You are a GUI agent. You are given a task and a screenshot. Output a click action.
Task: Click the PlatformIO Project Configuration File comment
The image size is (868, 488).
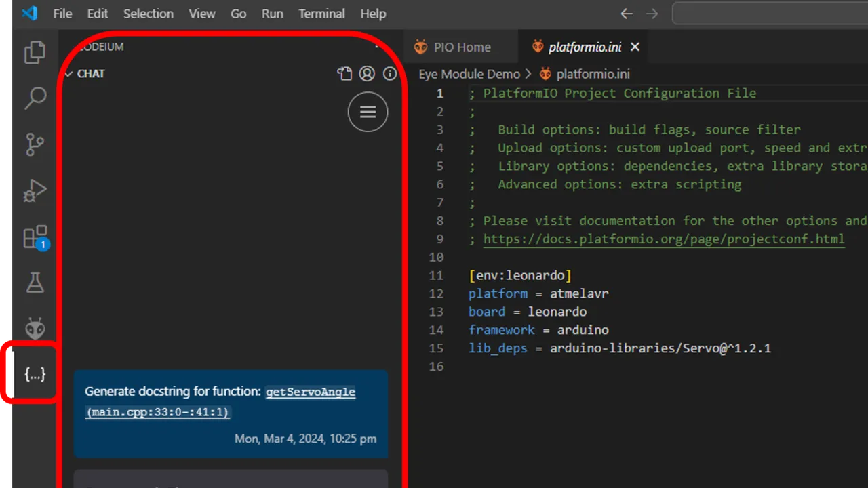[612, 93]
